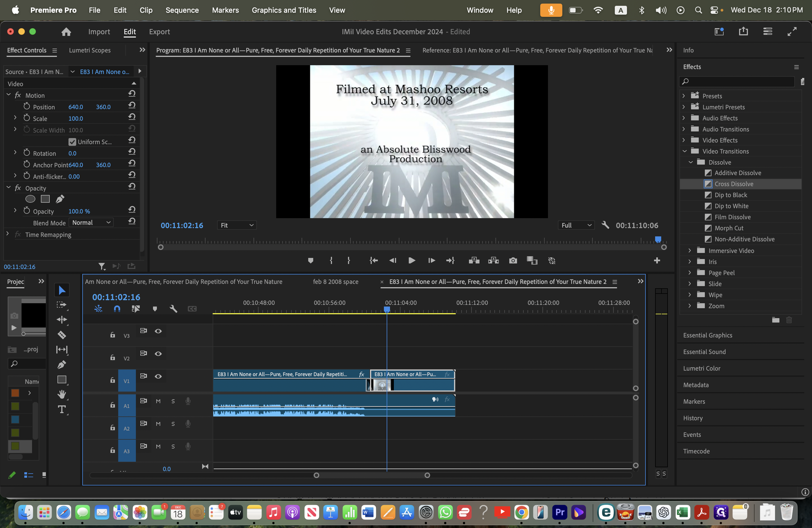Open the Fit zoom level dropdown
The width and height of the screenshot is (812, 528).
(237, 225)
